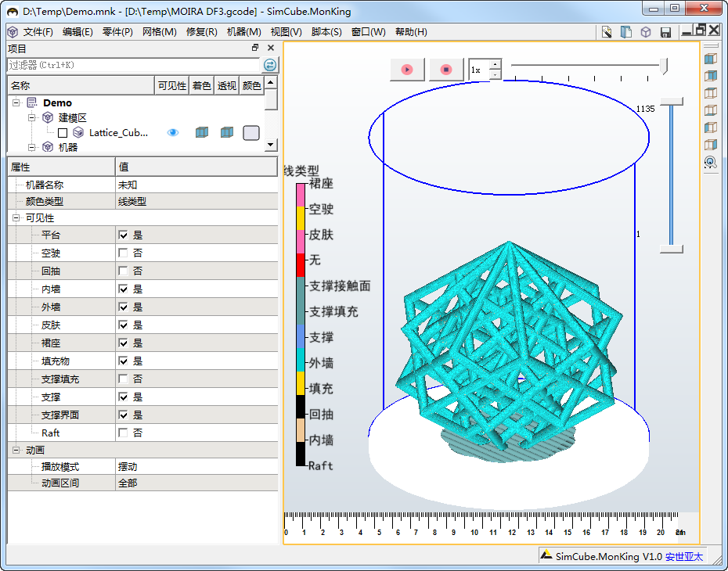Click the play animation button
This screenshot has width=728, height=571.
pos(407,70)
